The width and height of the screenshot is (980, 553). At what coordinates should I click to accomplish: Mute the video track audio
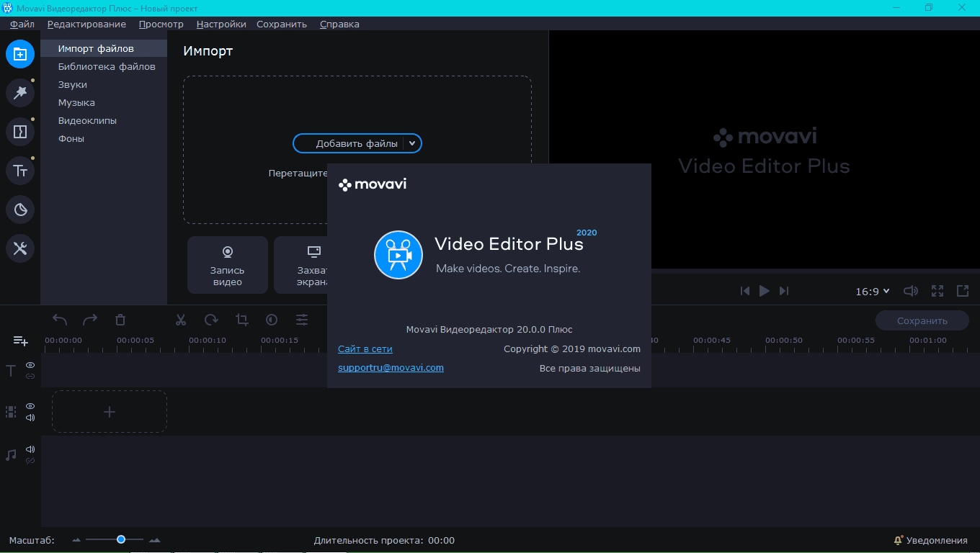[x=30, y=418]
